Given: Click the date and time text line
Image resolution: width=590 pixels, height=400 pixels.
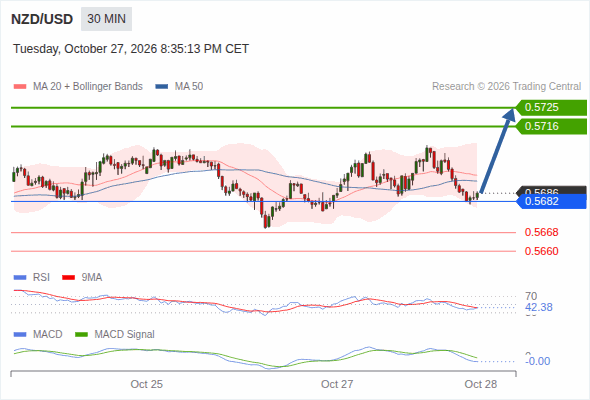Looking at the screenshot, I should [131, 49].
